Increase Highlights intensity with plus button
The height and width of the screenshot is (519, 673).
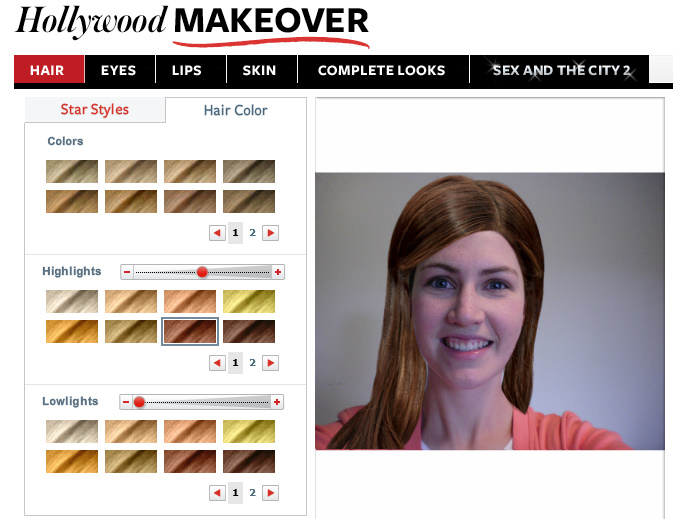[x=278, y=272]
